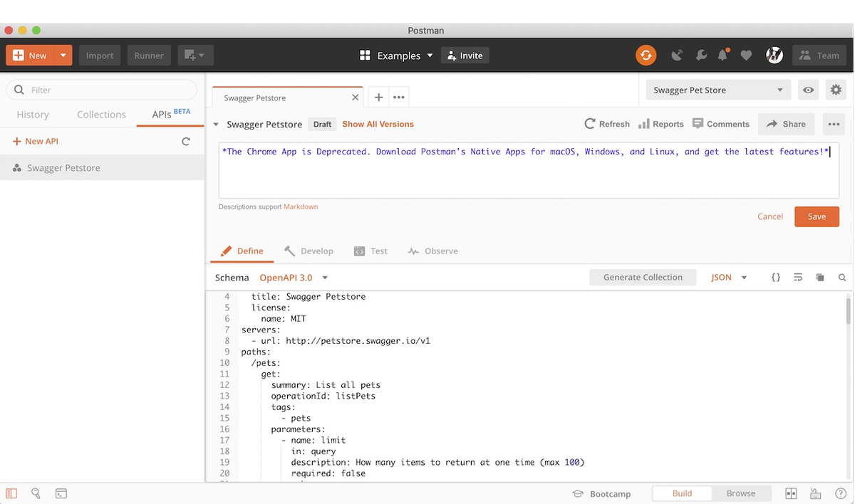The image size is (855, 504).
Task: Click the Generate Collection button
Action: [643, 278]
